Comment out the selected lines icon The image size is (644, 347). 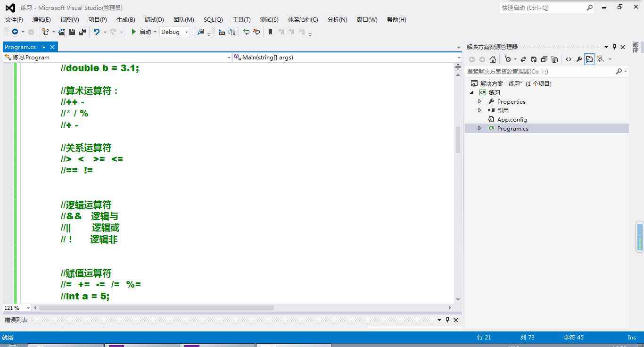pos(246,32)
